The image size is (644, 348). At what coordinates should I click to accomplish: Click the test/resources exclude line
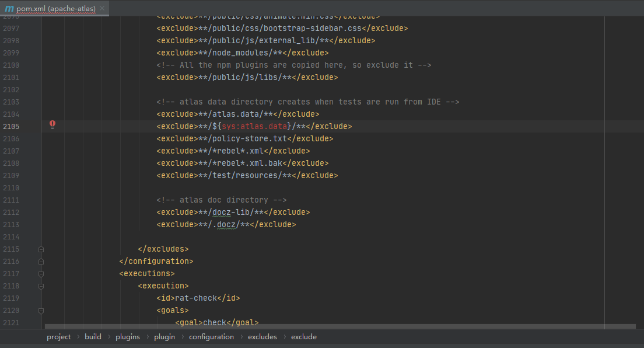click(x=247, y=176)
